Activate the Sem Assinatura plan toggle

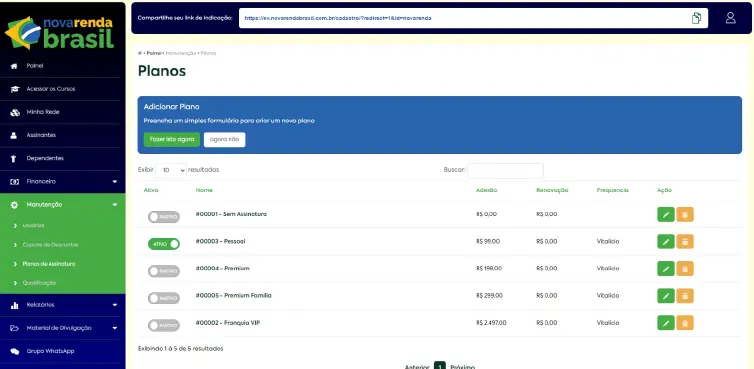tap(164, 217)
